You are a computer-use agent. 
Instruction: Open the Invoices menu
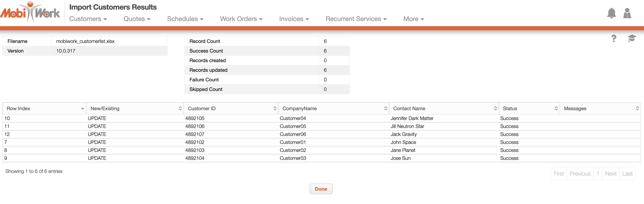pos(294,19)
